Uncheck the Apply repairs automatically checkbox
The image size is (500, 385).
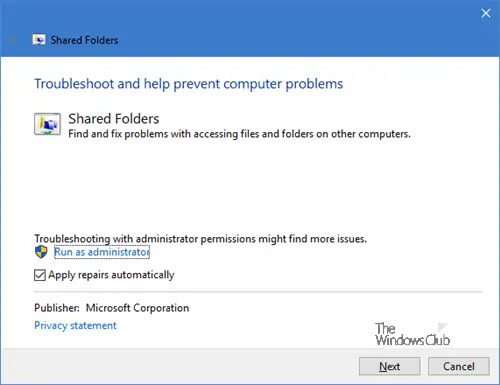40,275
